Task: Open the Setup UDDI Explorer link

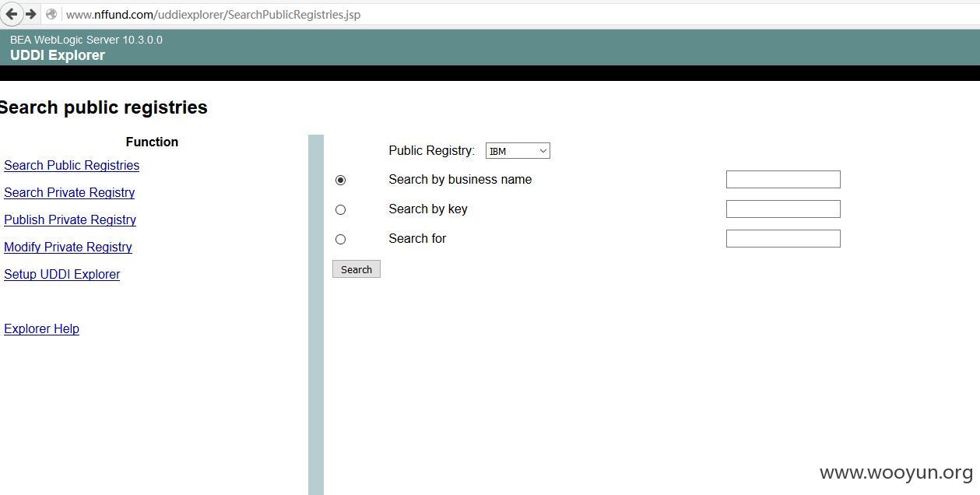Action: (62, 274)
